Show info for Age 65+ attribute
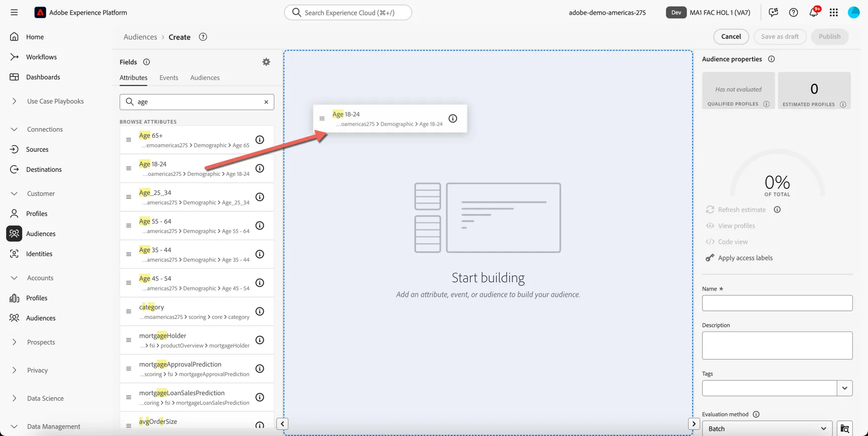The image size is (868, 436). [260, 140]
